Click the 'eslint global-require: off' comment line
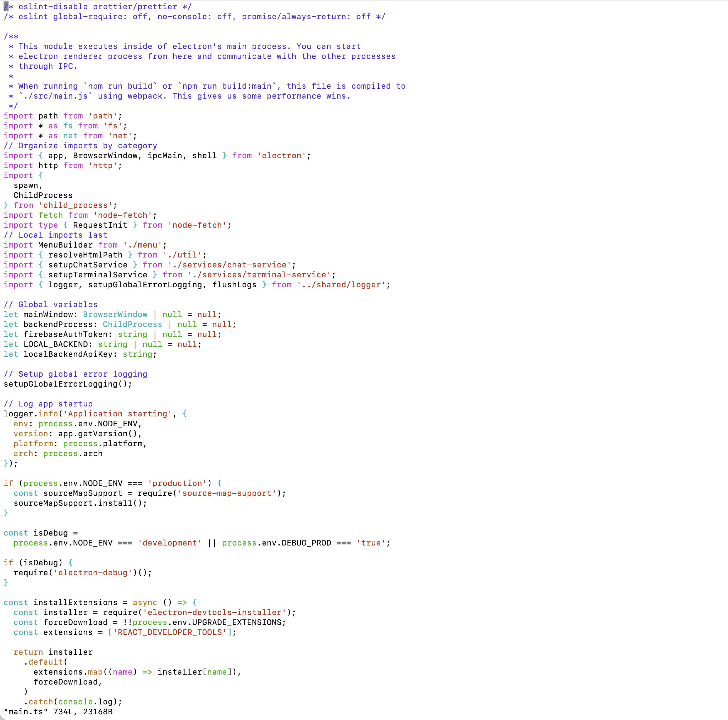This screenshot has width=728, height=720. pyautogui.click(x=194, y=17)
